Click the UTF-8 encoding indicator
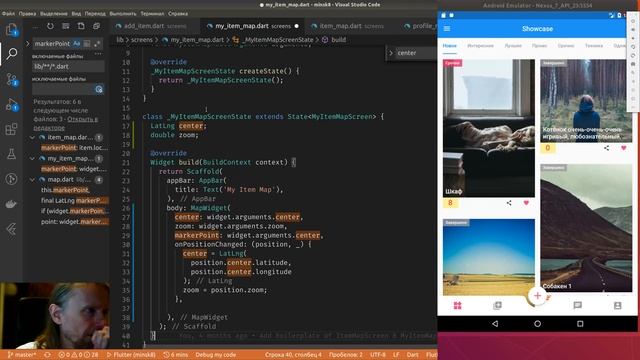Viewport: 640px width, 360px height. pos(378,355)
